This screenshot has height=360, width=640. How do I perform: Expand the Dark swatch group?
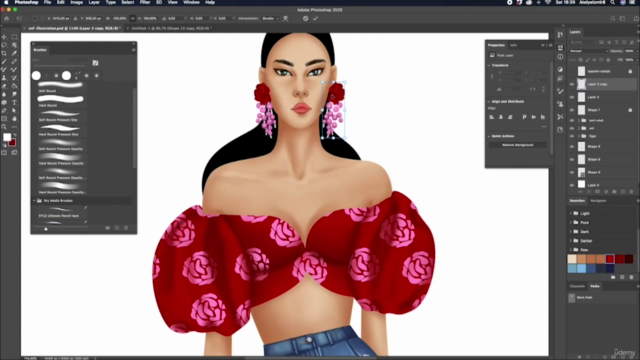571,231
